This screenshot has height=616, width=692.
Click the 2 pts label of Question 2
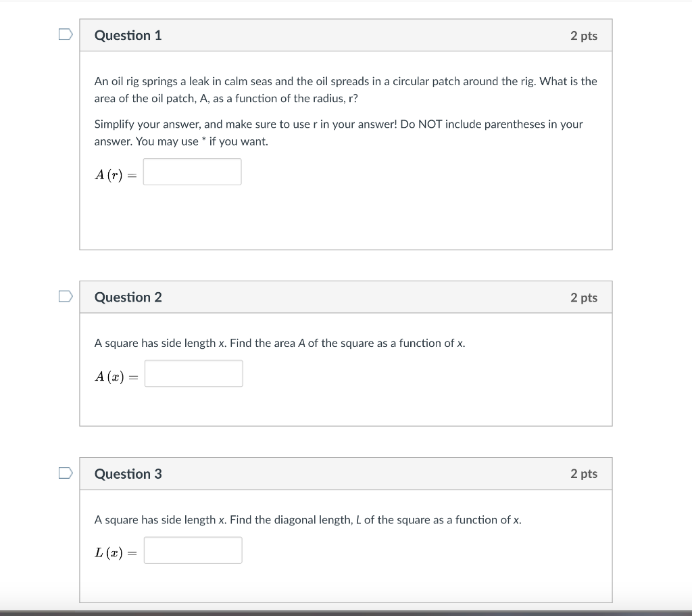[x=583, y=298]
